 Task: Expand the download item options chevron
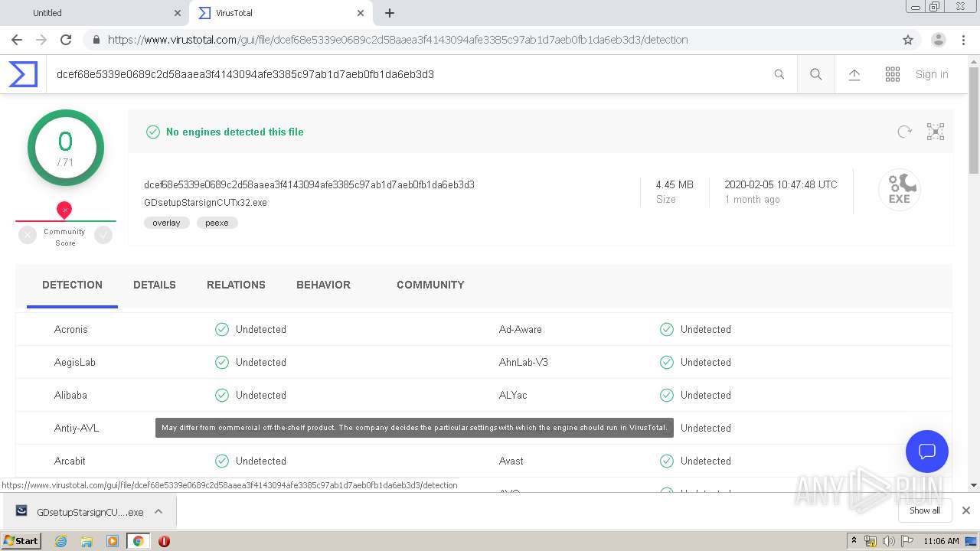coord(158,511)
